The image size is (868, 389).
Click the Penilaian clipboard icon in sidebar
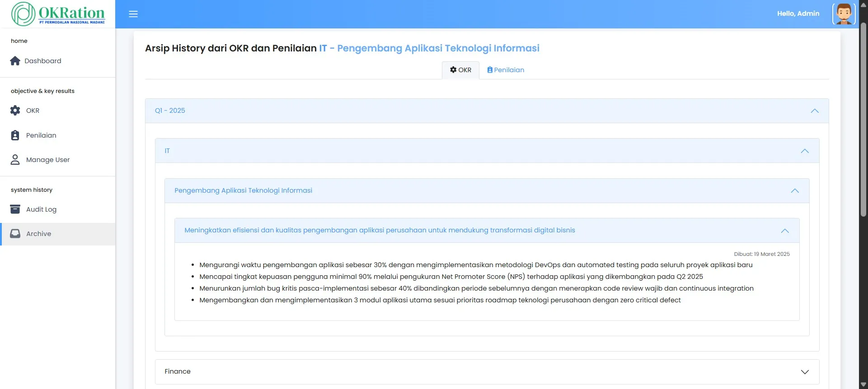point(15,135)
